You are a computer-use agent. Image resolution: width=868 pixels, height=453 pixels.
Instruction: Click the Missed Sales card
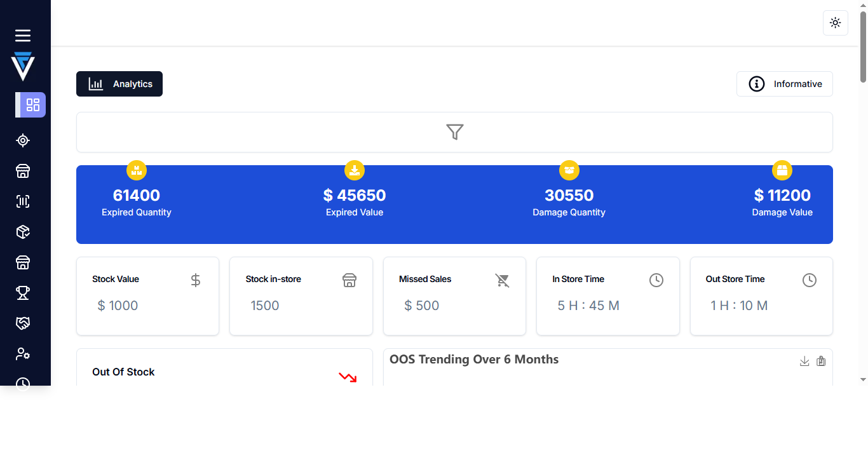coord(454,295)
